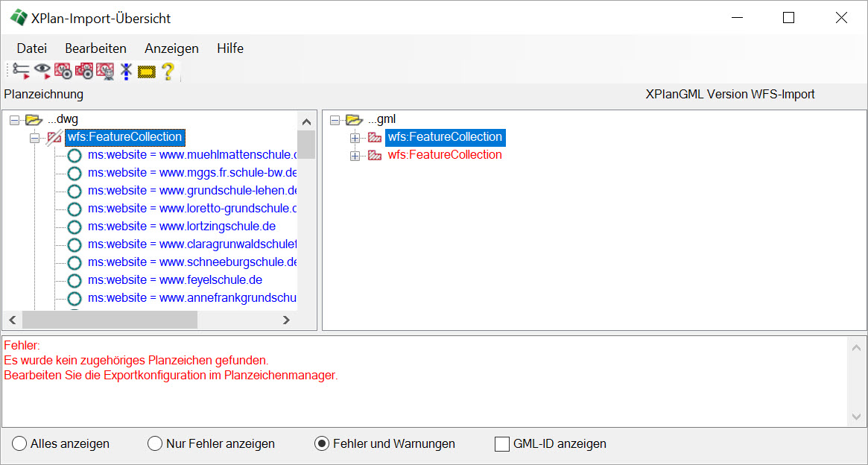
Task: Click the tree structure toolbar icon
Action: (x=21, y=71)
